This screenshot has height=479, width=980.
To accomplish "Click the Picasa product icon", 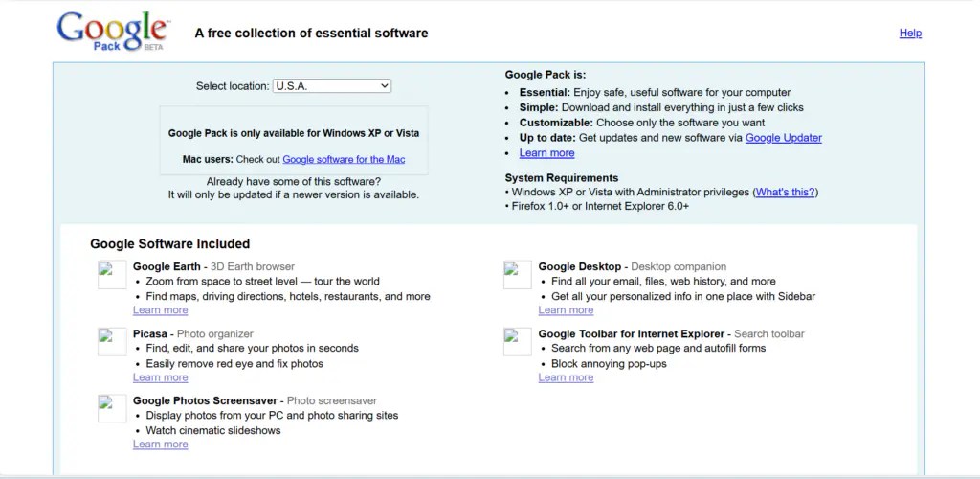I will click(112, 342).
